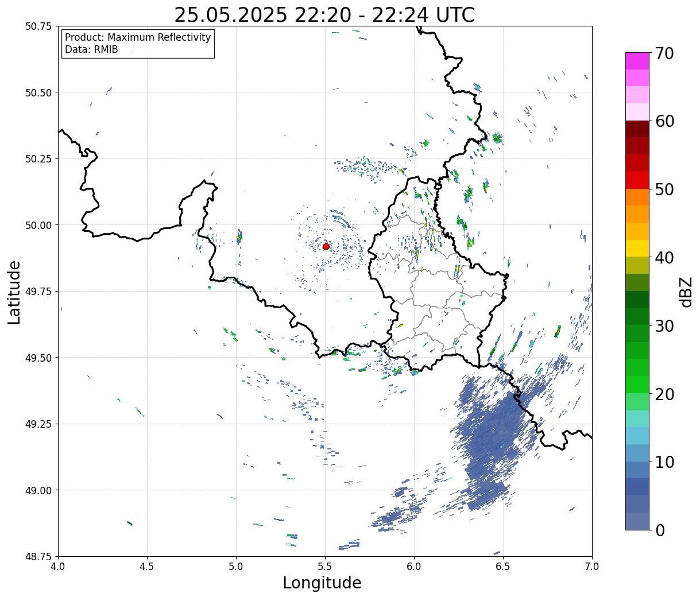Click the latitude tick label 50.75
Image resolution: width=700 pixels, height=597 pixels.
(38, 26)
